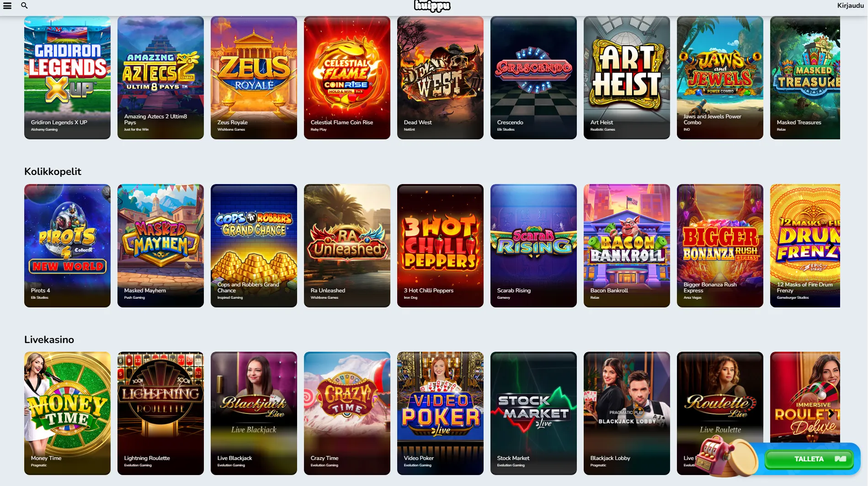Select Art Heist game tile
This screenshot has width=868, height=486.
point(627,78)
